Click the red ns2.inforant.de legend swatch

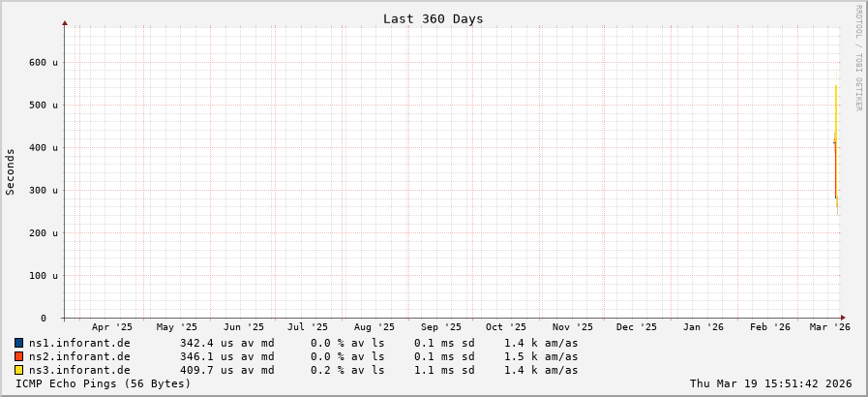(x=19, y=356)
